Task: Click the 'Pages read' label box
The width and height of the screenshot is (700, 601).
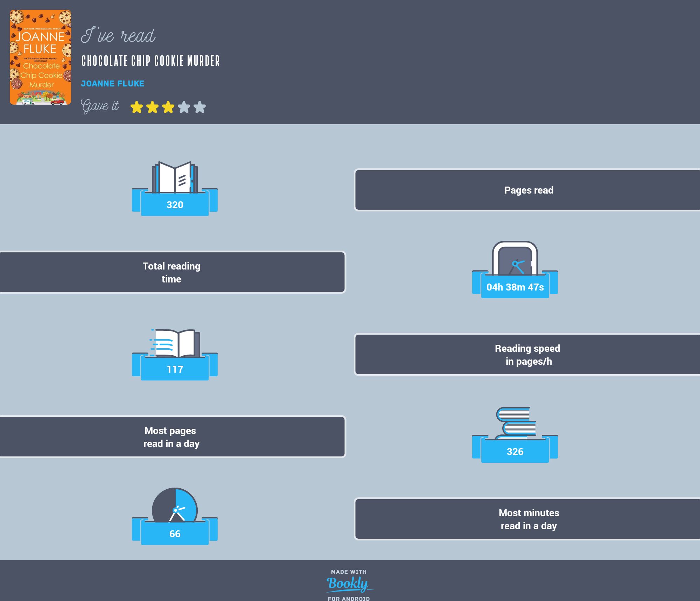Action: [527, 190]
